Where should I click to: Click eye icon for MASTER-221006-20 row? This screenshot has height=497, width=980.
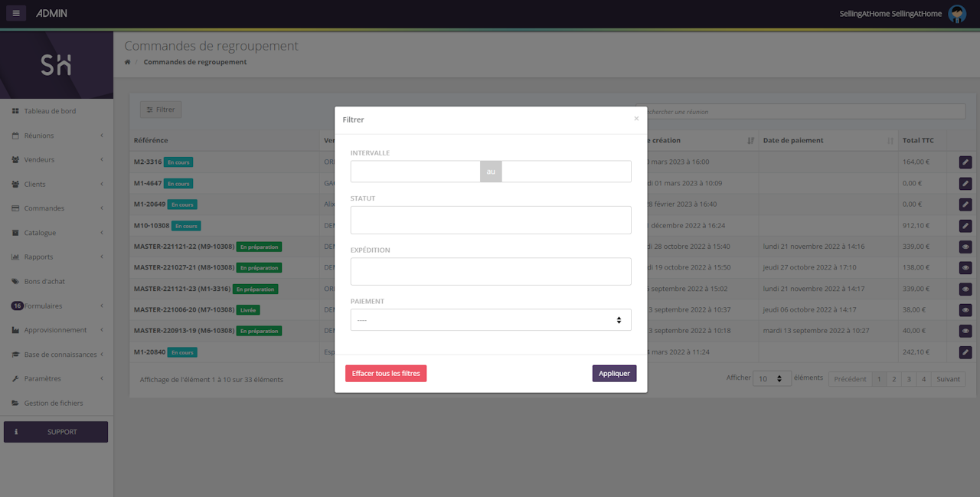pyautogui.click(x=965, y=310)
